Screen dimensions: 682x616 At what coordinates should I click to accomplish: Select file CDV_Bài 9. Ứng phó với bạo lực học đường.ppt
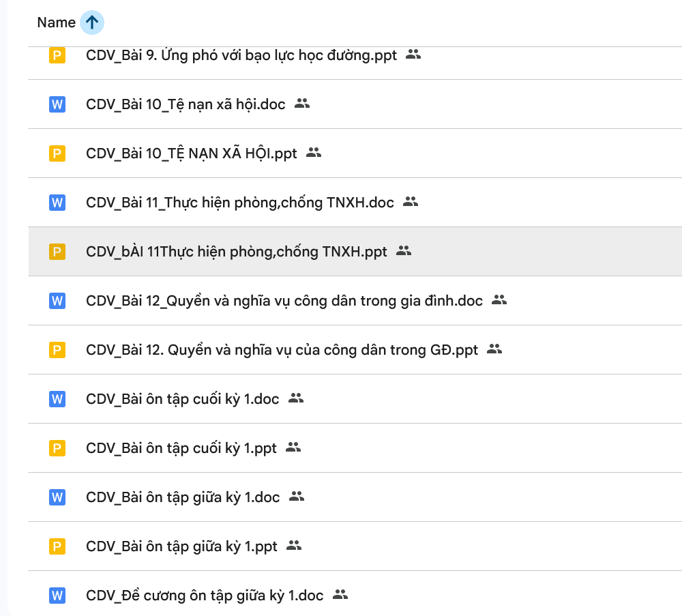click(x=241, y=55)
